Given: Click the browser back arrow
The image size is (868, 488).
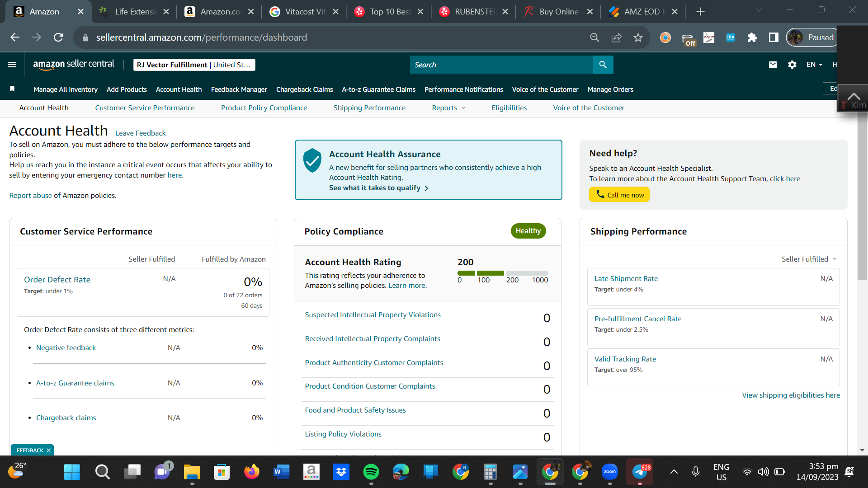Looking at the screenshot, I should pyautogui.click(x=15, y=38).
